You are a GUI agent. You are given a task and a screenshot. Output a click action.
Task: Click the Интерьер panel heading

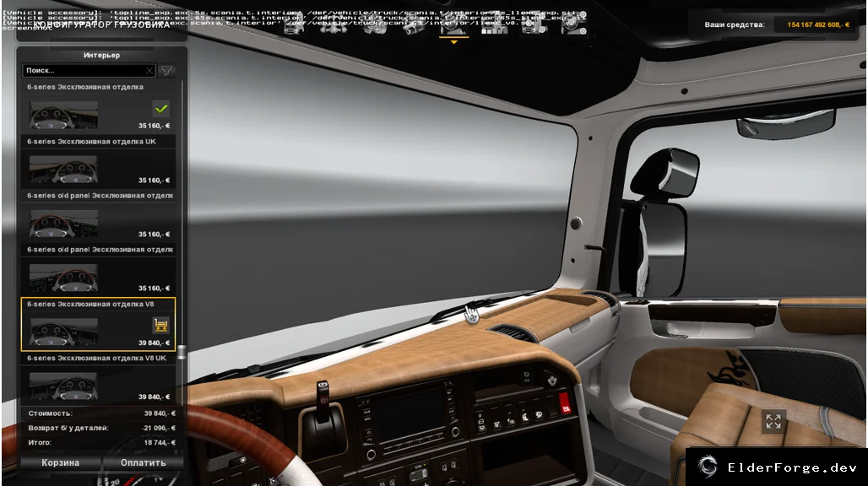(101, 56)
